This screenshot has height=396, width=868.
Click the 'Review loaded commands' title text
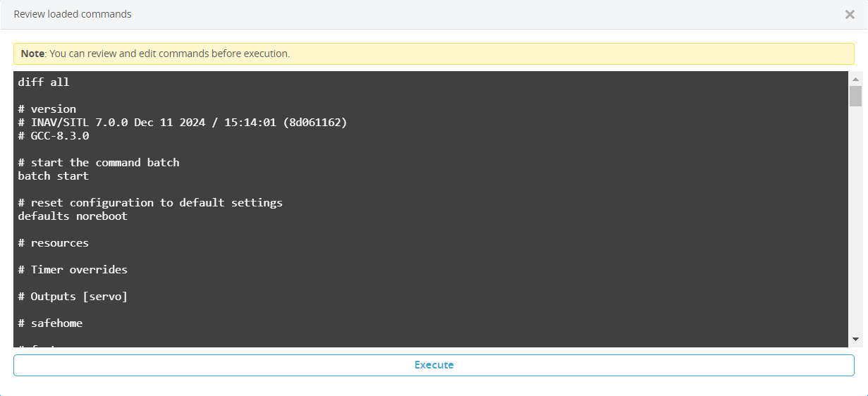[73, 14]
